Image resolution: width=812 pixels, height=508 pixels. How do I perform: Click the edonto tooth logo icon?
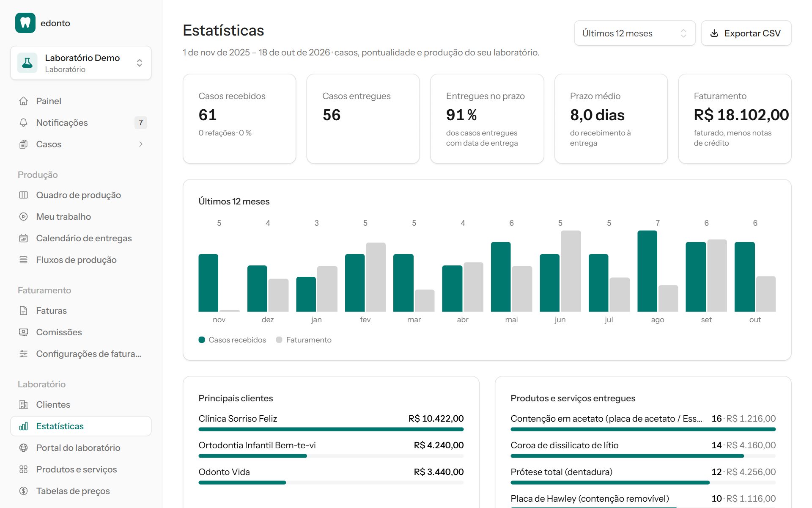click(25, 23)
